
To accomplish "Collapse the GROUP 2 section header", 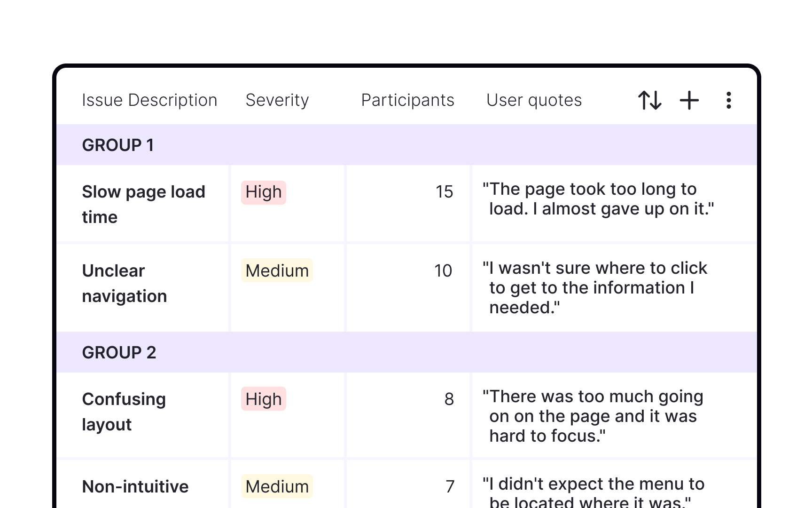I will (119, 352).
